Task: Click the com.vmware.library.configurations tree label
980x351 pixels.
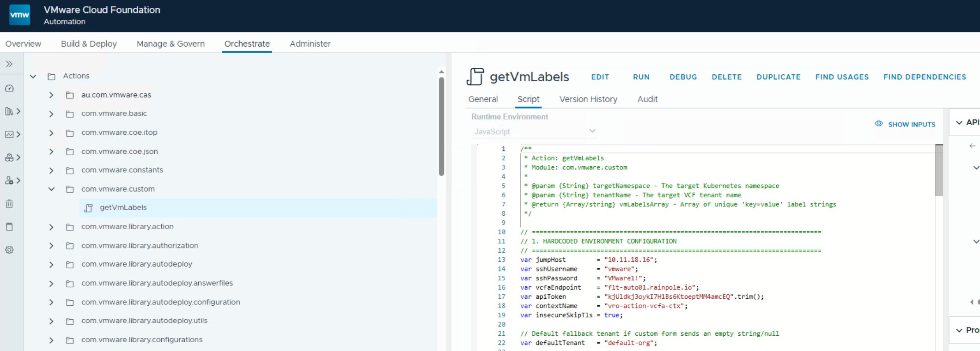Action: [x=142, y=340]
